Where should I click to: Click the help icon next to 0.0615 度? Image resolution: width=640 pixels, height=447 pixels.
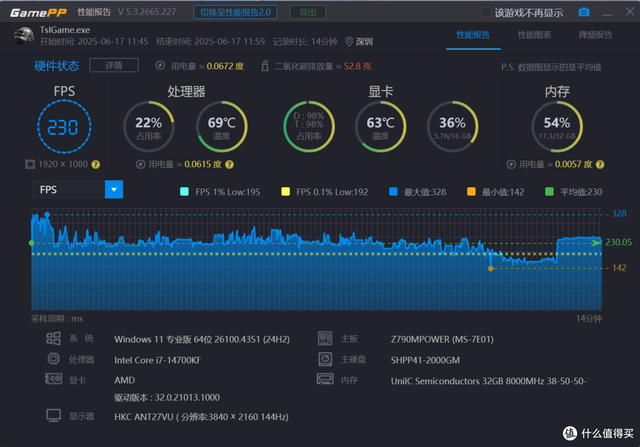(229, 165)
